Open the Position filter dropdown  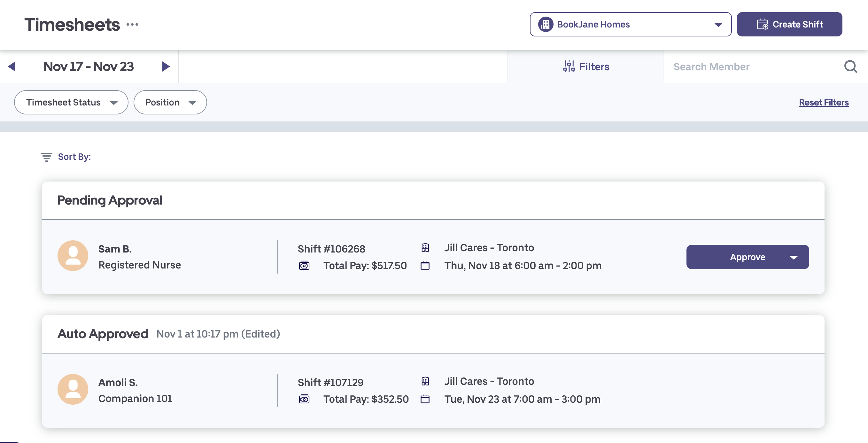click(170, 102)
